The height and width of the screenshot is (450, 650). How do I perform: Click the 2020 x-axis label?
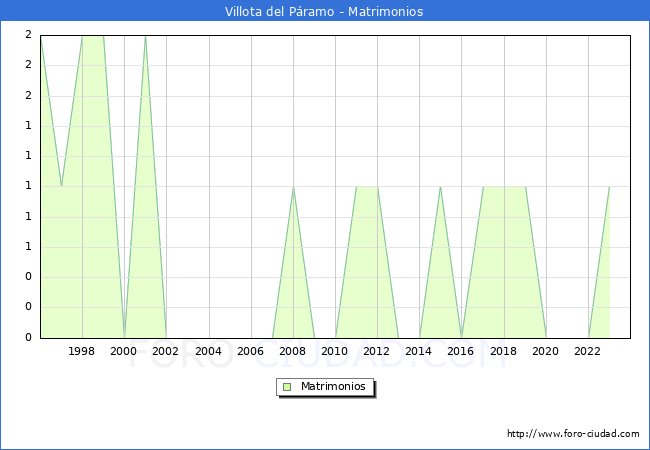[546, 351]
